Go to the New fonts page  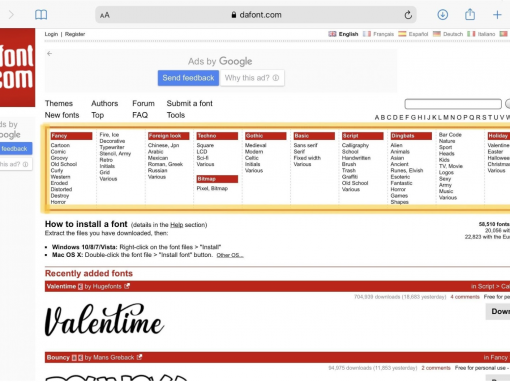pos(62,115)
